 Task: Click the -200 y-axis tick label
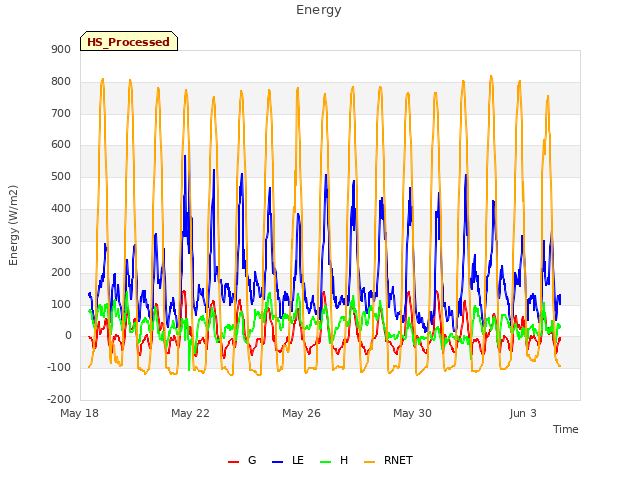pos(59,399)
